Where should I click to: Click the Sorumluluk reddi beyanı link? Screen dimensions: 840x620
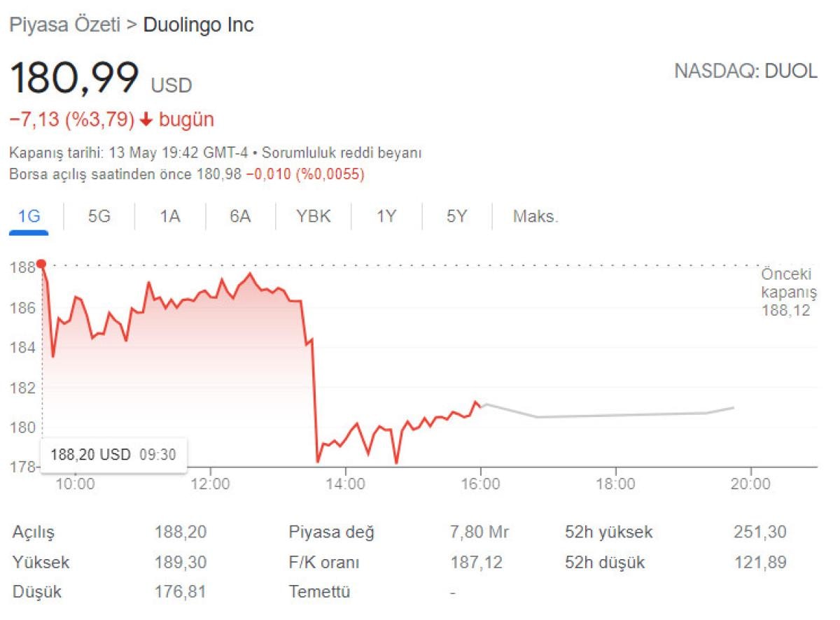tap(342, 153)
